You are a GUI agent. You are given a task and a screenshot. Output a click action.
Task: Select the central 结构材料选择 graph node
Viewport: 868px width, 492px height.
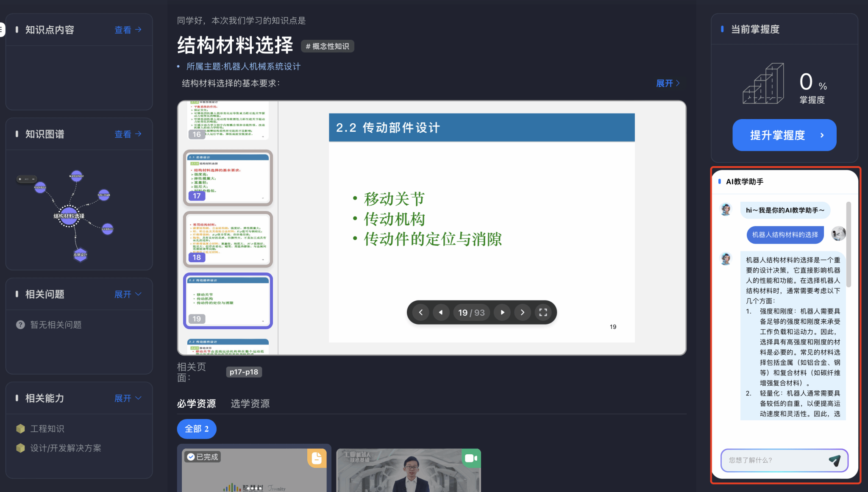click(x=69, y=216)
